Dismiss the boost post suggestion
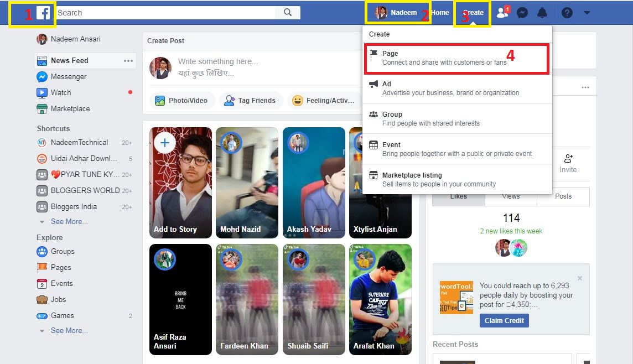Viewport: 633px width, 364px height. pyautogui.click(x=580, y=278)
